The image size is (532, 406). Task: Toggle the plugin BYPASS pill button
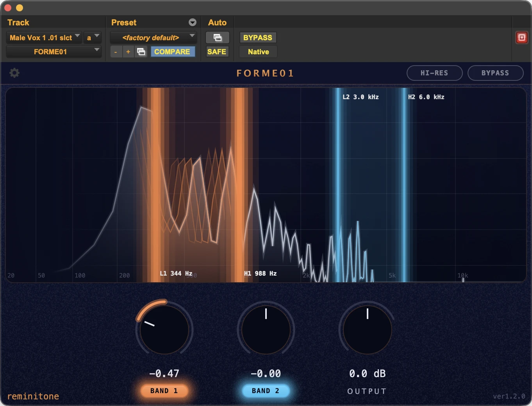(495, 73)
